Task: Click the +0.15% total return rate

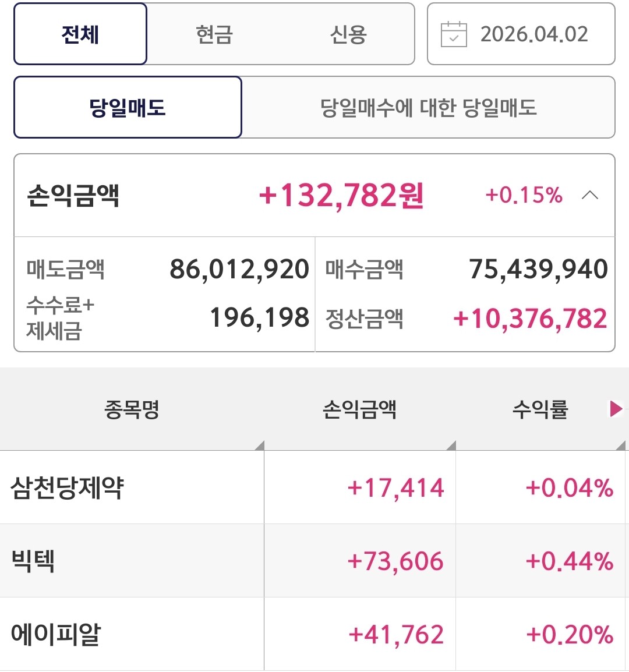Action: tap(524, 195)
